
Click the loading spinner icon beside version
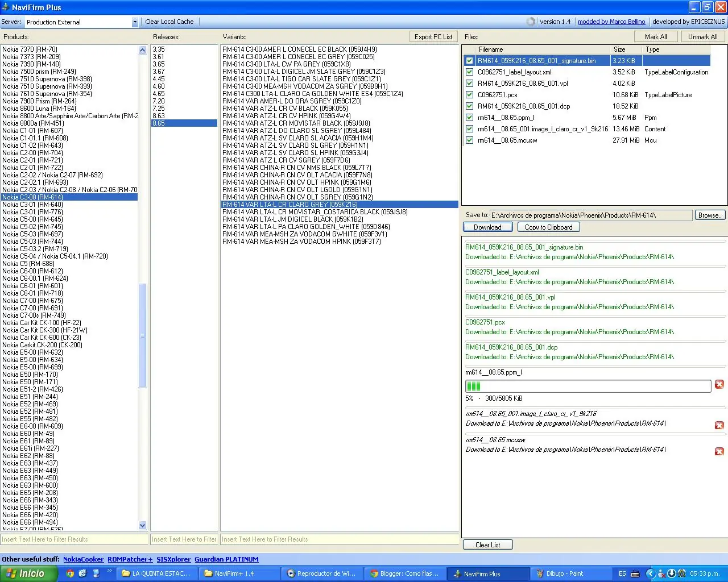531,22
